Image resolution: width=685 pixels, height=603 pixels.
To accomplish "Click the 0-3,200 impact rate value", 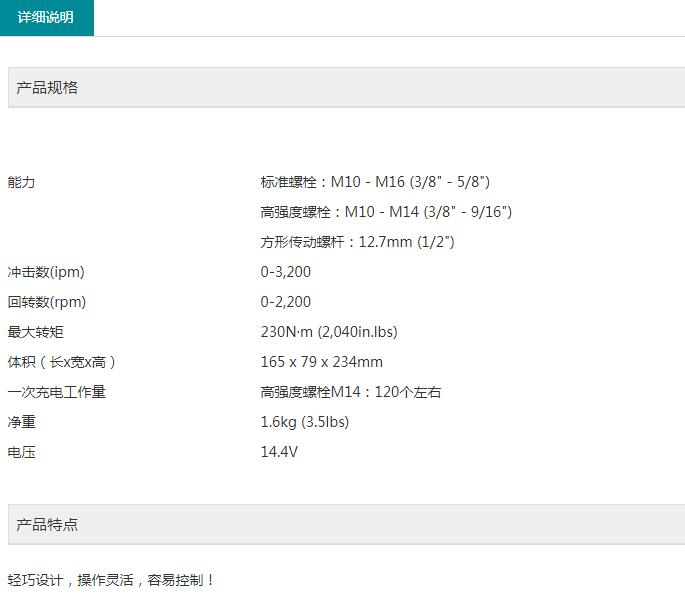I will pos(285,272).
